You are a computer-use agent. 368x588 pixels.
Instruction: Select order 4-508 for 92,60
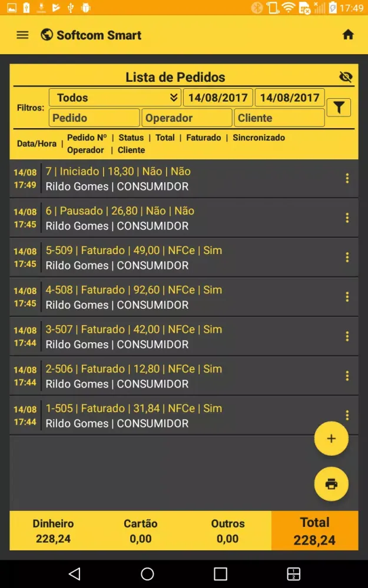pyautogui.click(x=177, y=297)
